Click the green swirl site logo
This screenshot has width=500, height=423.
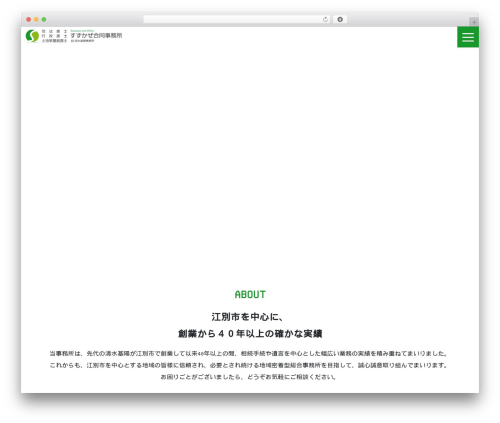point(32,36)
